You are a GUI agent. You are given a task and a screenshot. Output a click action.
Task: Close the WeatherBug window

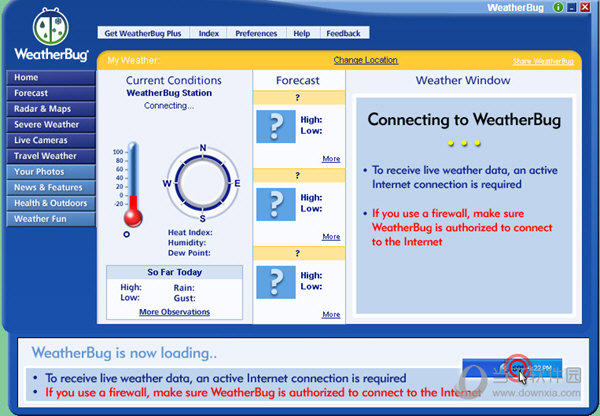click(585, 7)
